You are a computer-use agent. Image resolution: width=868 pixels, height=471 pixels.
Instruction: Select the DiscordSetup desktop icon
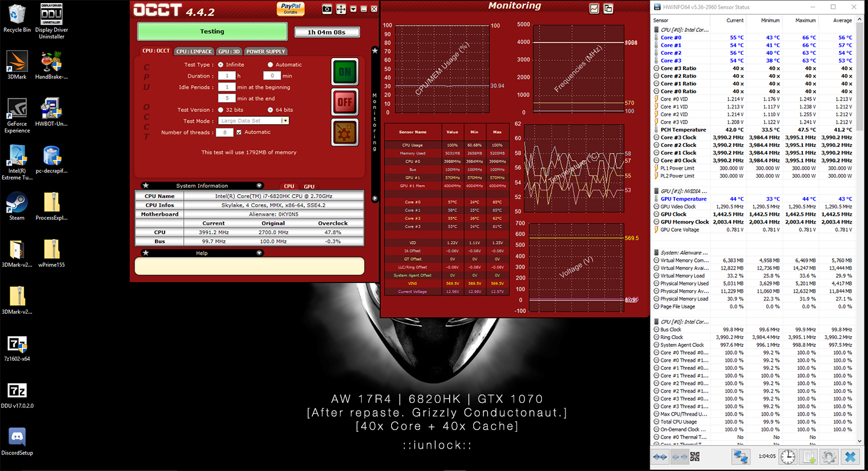(x=17, y=441)
